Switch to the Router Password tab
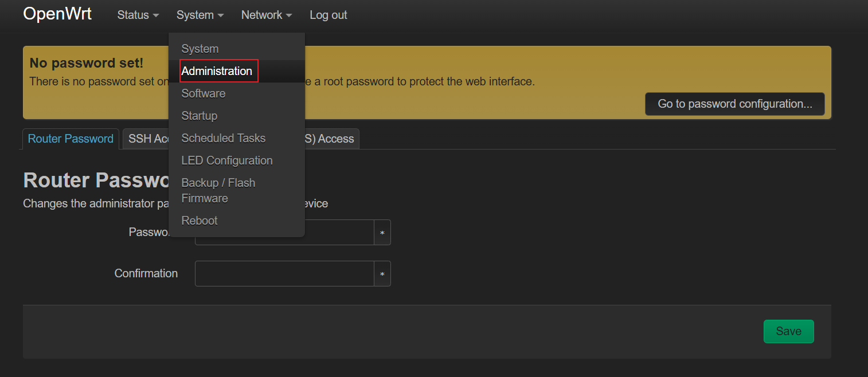This screenshot has width=868, height=377. (71, 139)
